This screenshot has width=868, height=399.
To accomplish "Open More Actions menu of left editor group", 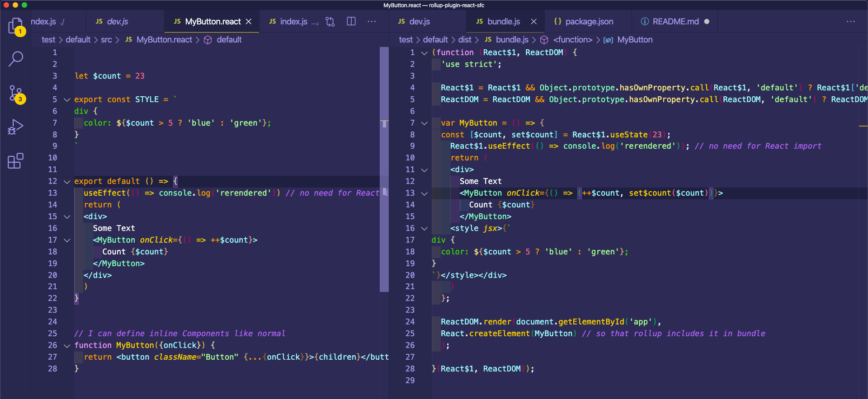I will pyautogui.click(x=372, y=22).
